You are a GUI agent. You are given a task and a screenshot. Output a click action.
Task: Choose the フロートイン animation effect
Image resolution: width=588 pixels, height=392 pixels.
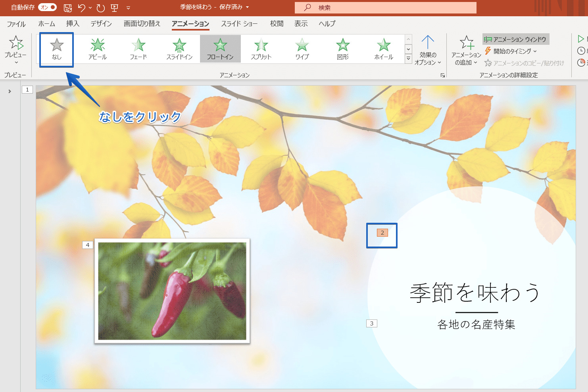pos(220,50)
